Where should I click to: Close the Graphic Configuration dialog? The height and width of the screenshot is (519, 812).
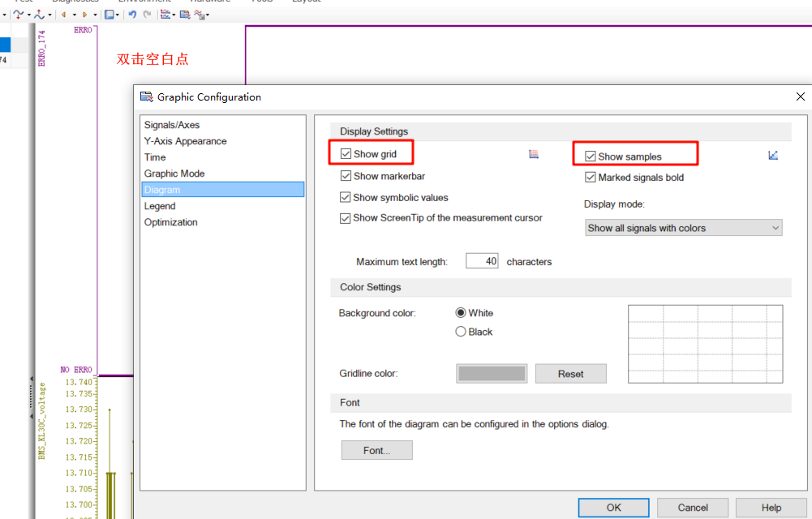click(x=800, y=97)
